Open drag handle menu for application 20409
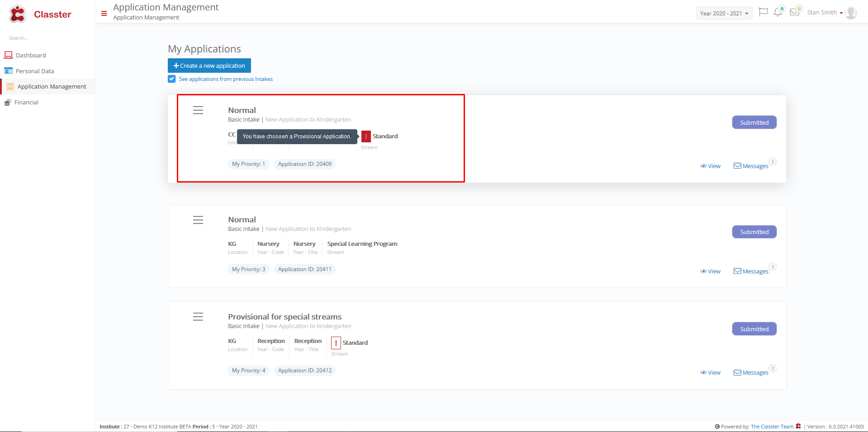868x432 pixels. 198,110
